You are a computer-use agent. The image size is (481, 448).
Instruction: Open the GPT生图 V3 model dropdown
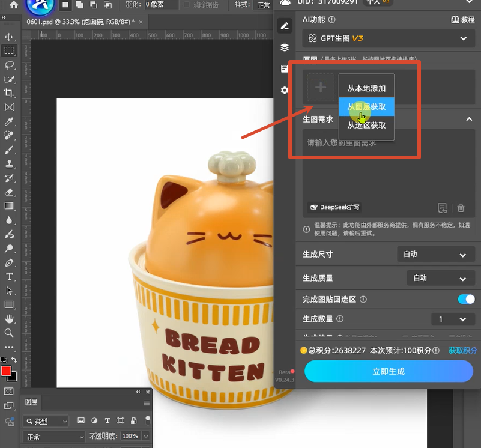pyautogui.click(x=389, y=38)
